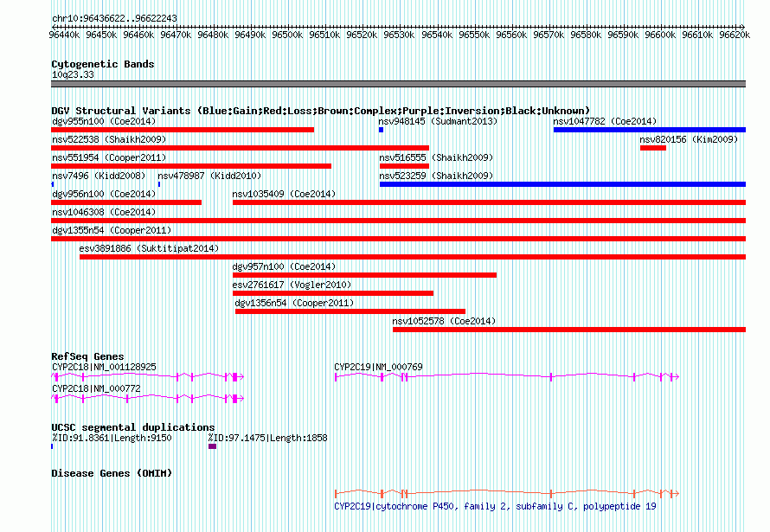This screenshot has height=532, width=770.
Task: Click the 10q23.33 band label
Action: click(x=73, y=74)
